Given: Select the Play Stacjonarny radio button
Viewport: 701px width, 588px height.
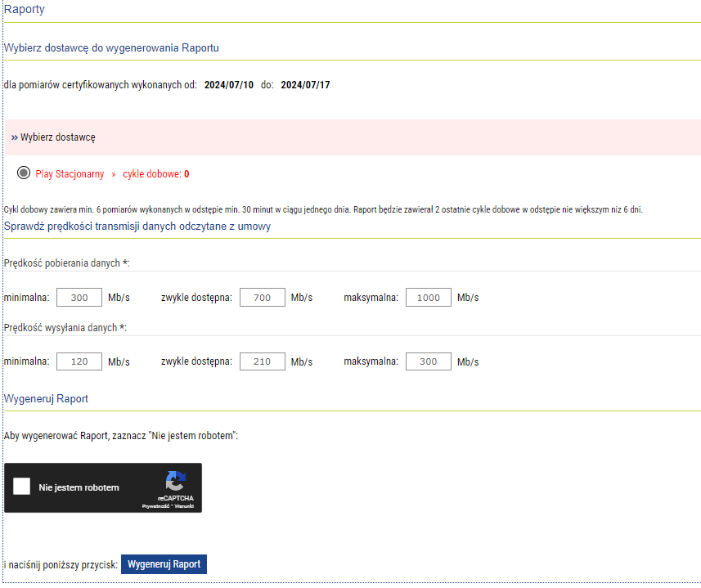Looking at the screenshot, I should pos(24,173).
